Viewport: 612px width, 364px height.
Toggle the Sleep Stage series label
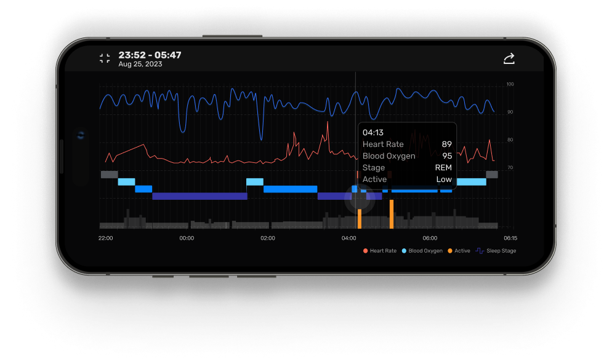501,251
